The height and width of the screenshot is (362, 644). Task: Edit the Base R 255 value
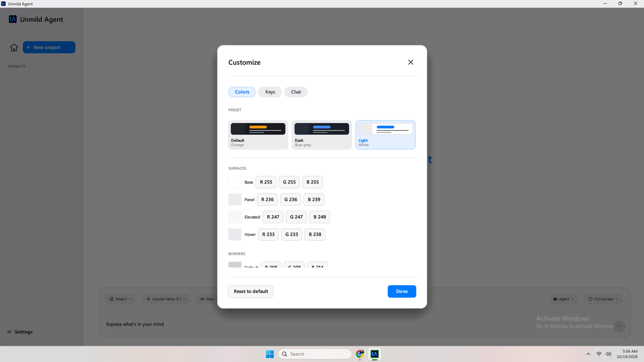click(266, 182)
